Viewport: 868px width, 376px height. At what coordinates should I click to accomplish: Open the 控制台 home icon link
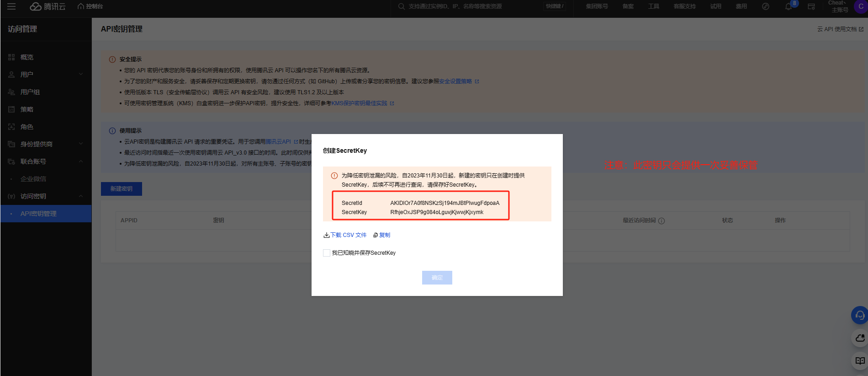pyautogui.click(x=90, y=6)
